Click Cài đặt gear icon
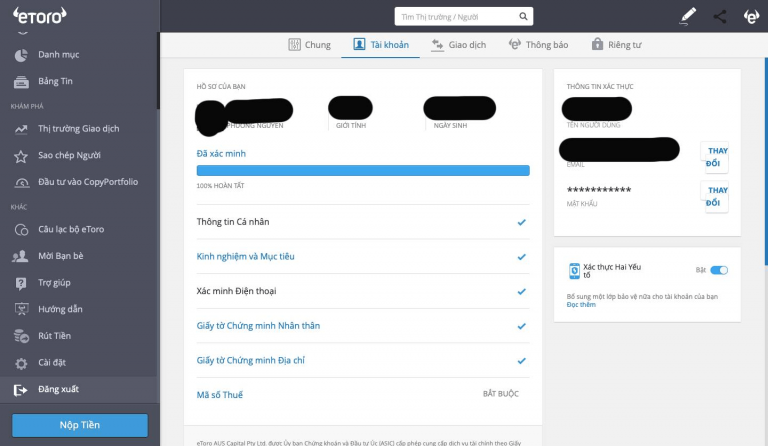 (x=21, y=363)
